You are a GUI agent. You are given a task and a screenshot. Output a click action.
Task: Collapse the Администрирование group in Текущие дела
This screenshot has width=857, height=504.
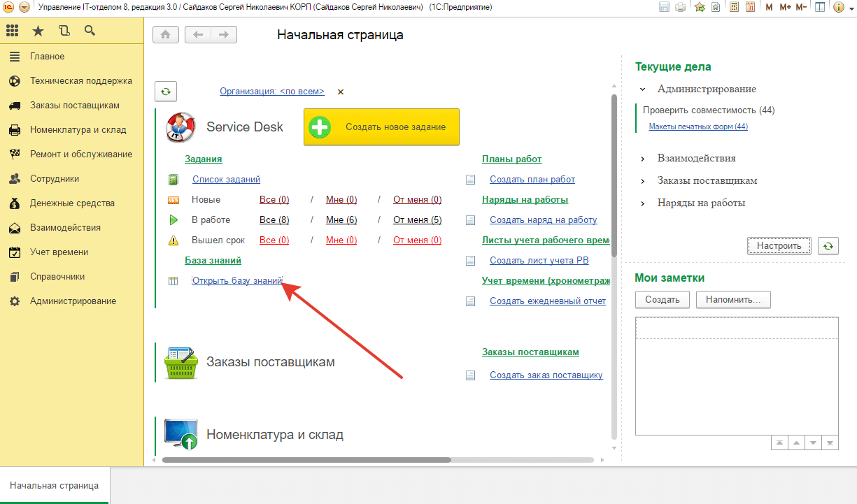pyautogui.click(x=642, y=89)
